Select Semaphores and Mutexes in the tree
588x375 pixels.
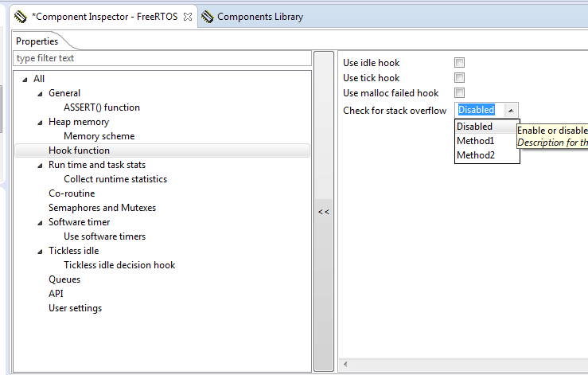pyautogui.click(x=102, y=208)
